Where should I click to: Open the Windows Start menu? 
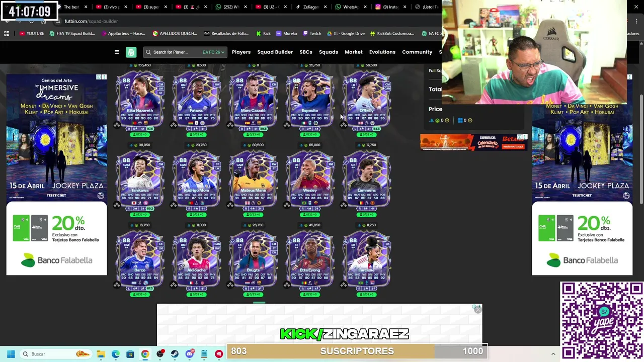11,354
